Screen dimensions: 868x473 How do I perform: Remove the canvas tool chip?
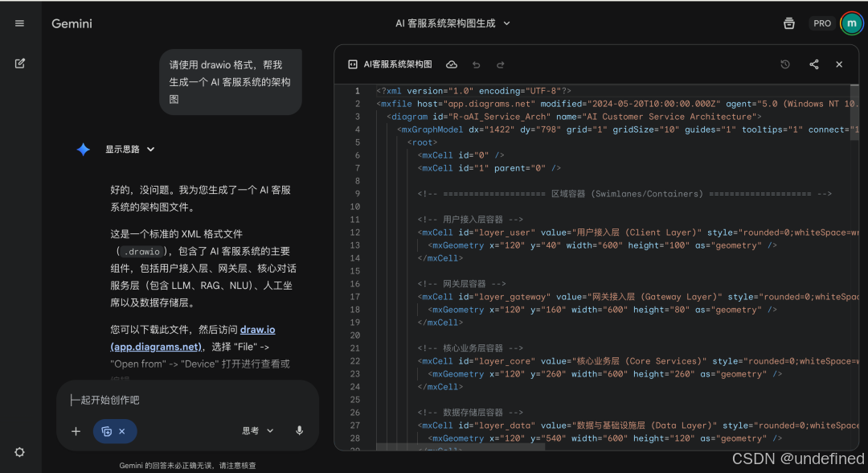point(122,431)
